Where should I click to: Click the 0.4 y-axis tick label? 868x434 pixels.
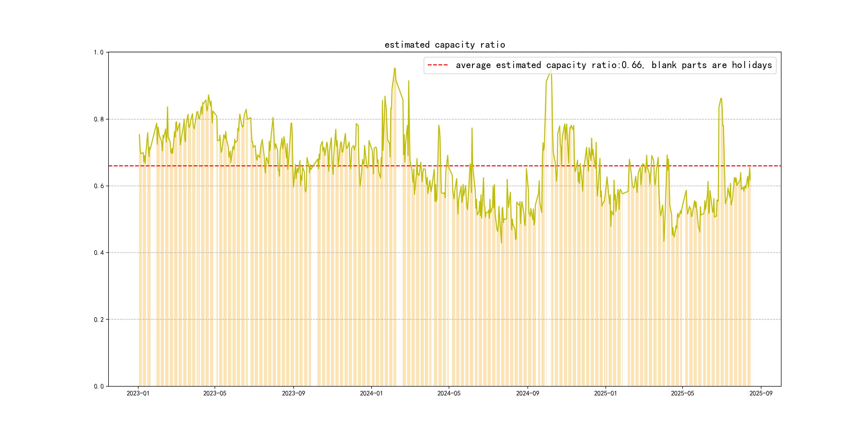(x=98, y=253)
